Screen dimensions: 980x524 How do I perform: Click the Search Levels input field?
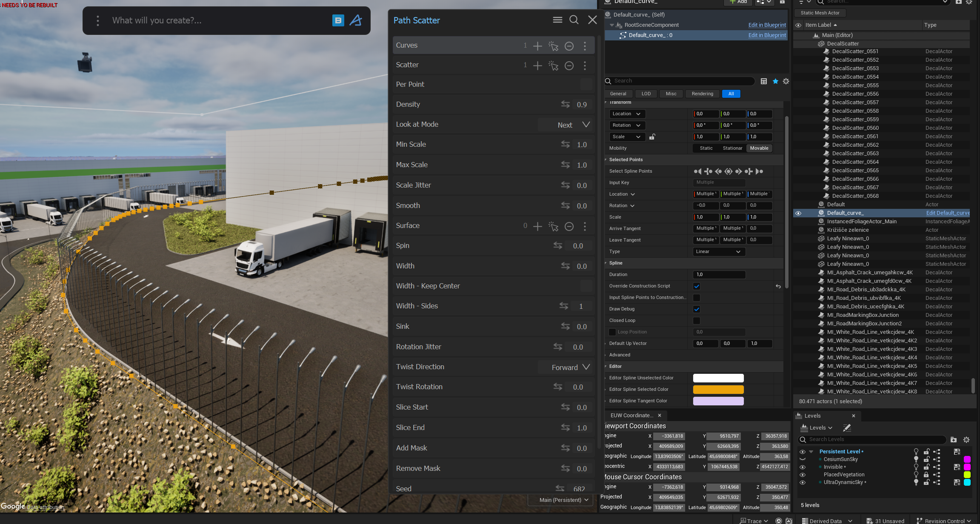point(873,439)
